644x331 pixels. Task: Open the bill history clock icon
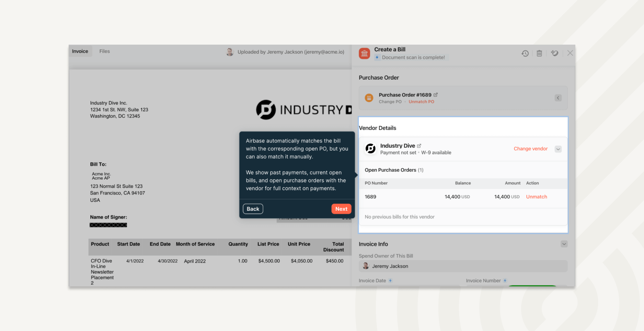(525, 53)
